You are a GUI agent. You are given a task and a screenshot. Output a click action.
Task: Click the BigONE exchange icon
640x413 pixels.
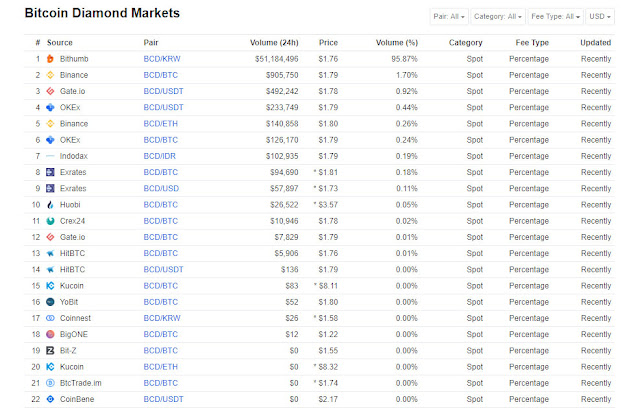pos(50,334)
